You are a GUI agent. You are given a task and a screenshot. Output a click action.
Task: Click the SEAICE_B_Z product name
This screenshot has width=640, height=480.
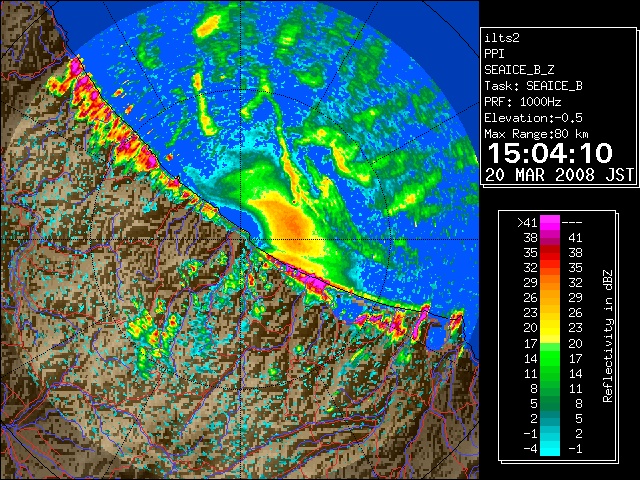519,70
